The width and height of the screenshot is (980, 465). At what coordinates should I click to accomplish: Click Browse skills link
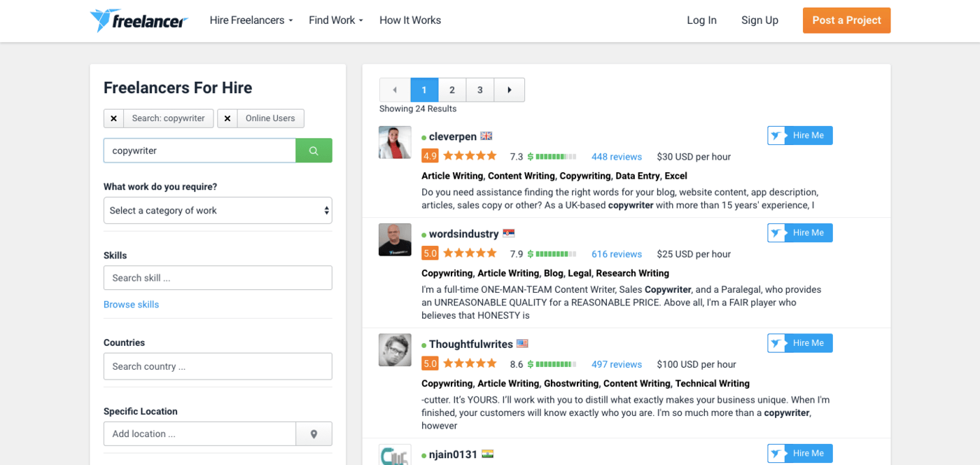(131, 305)
